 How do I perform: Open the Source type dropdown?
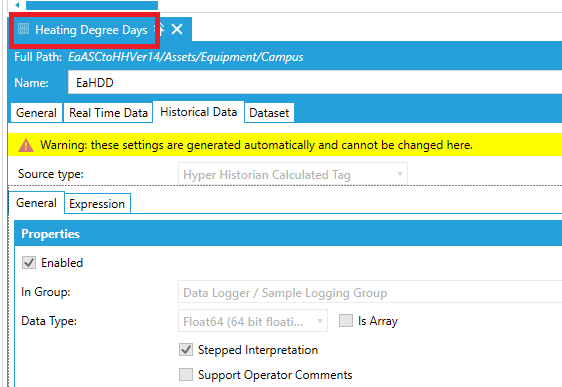(293, 175)
